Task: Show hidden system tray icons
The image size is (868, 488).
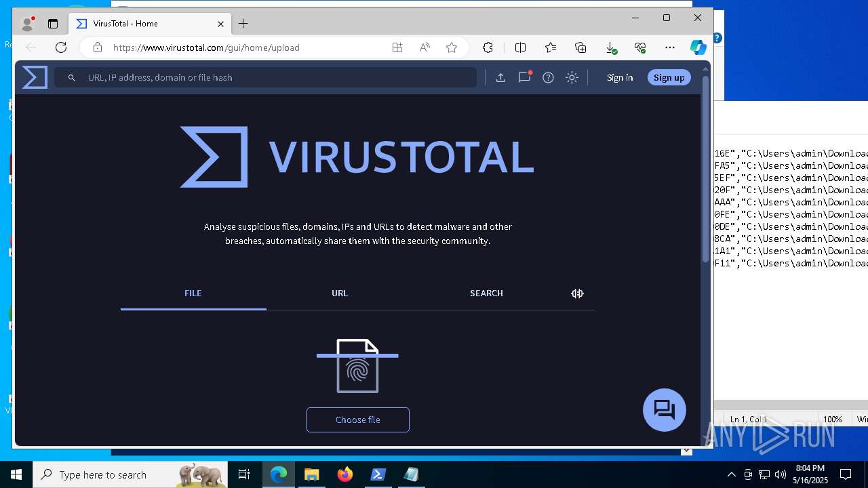Action: pyautogui.click(x=731, y=474)
